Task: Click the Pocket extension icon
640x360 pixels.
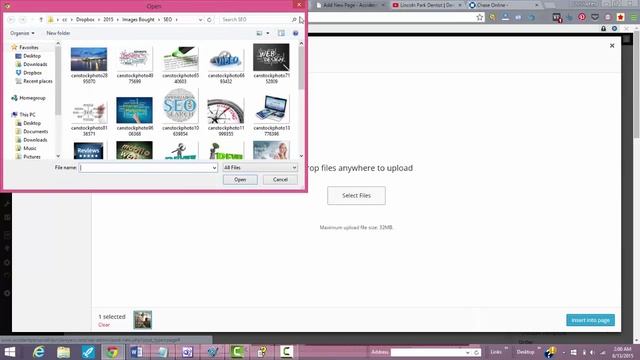Action: coord(595,17)
